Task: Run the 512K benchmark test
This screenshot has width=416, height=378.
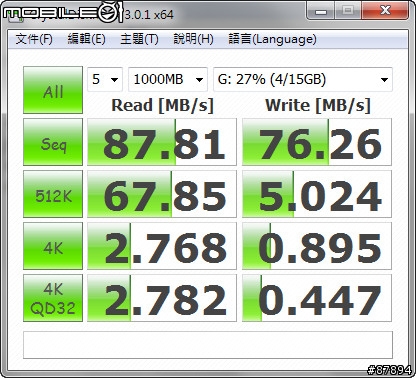Action: 53,194
